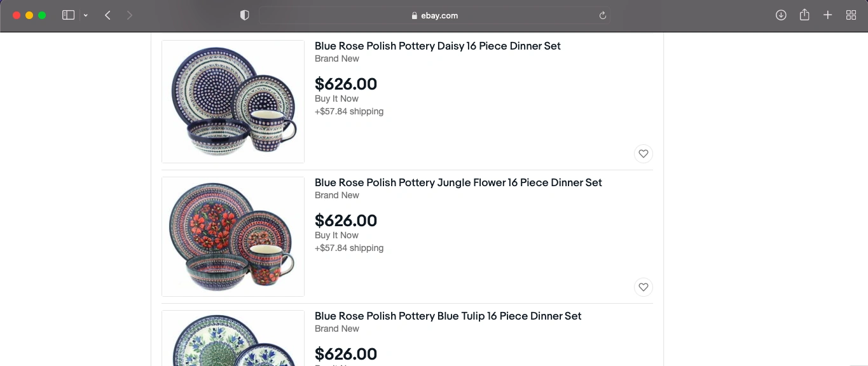Go back to the previous page
This screenshot has width=868, height=366.
(x=108, y=15)
